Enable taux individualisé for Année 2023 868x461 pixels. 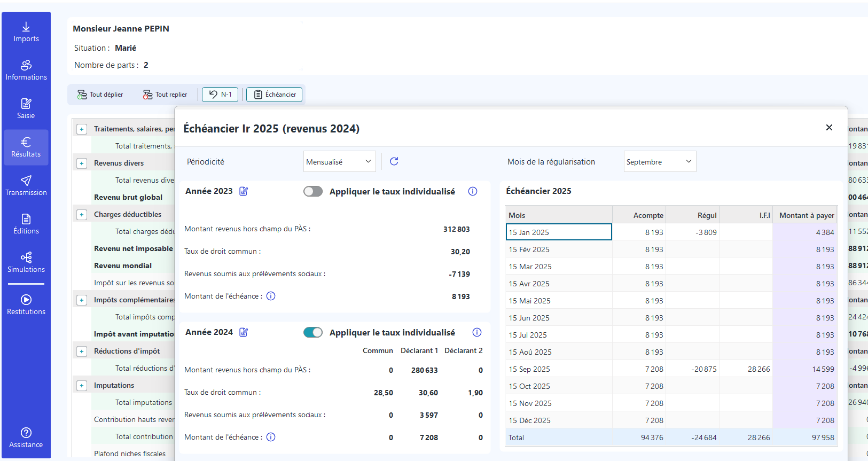313,191
